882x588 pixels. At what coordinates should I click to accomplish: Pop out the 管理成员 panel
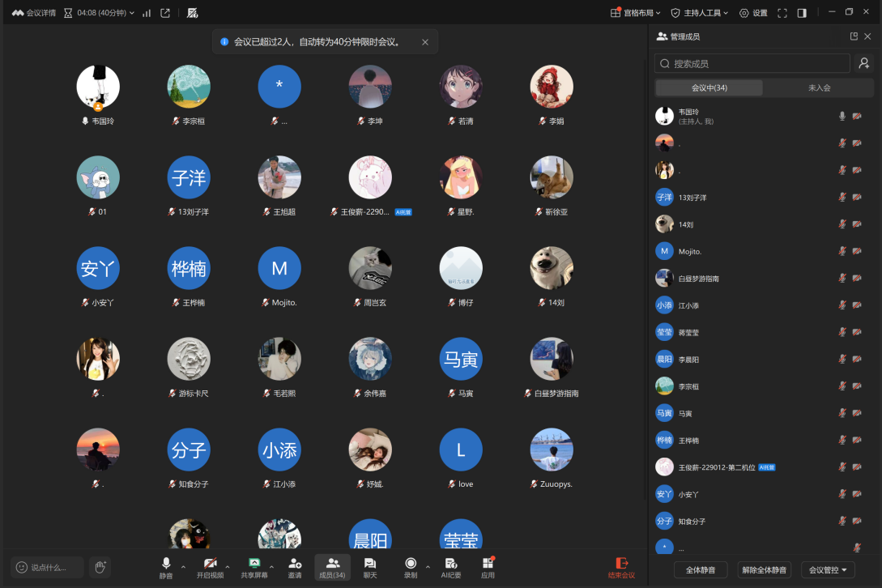[854, 36]
